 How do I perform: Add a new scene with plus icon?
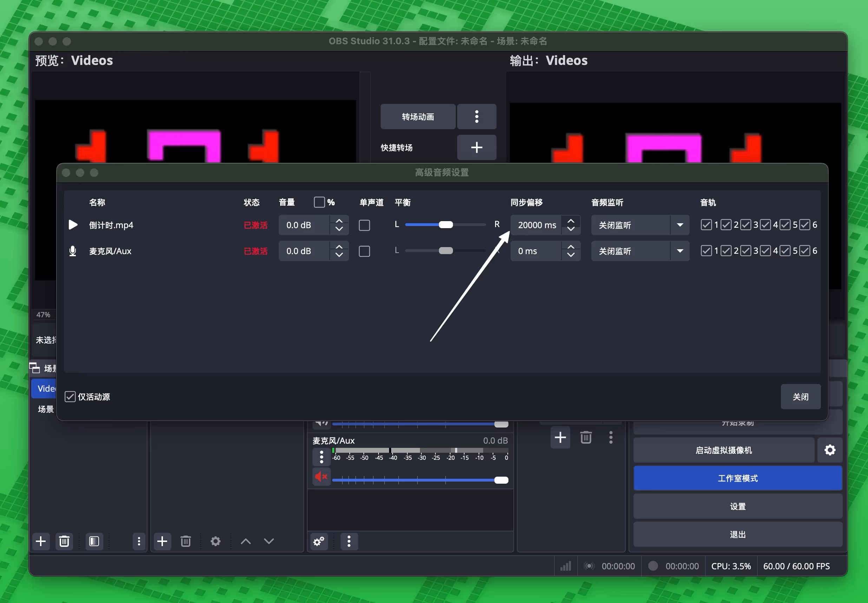point(41,542)
